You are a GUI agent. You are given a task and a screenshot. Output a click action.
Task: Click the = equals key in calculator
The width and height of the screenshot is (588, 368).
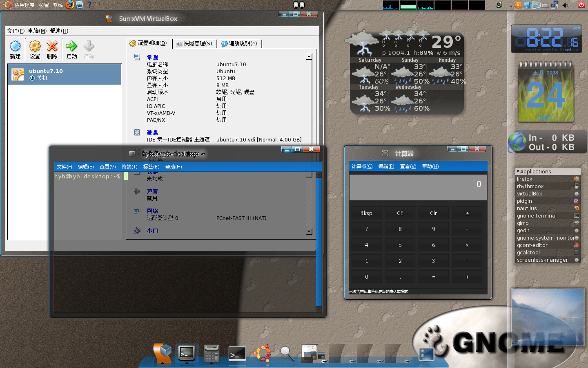(434, 277)
